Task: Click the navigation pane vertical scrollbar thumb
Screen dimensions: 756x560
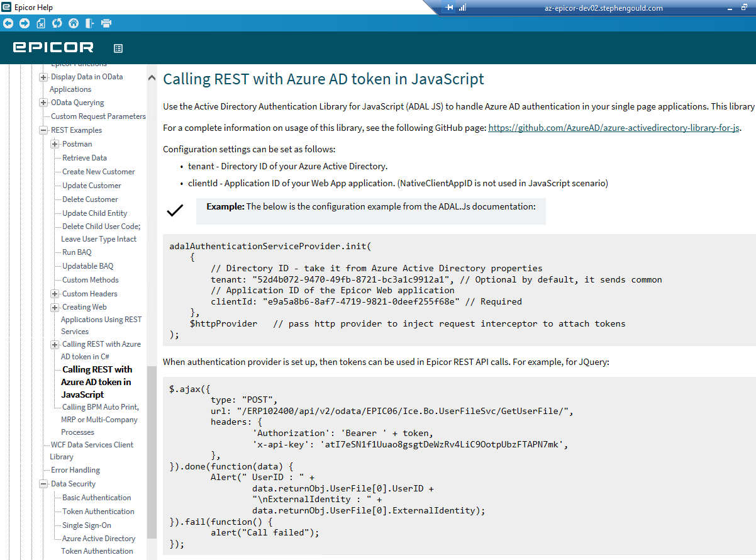Action: click(152, 453)
